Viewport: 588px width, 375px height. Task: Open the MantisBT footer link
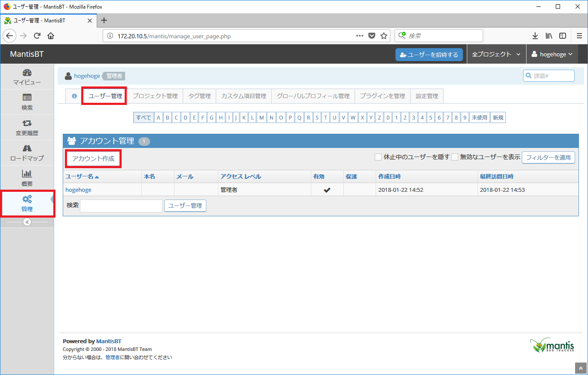109,341
